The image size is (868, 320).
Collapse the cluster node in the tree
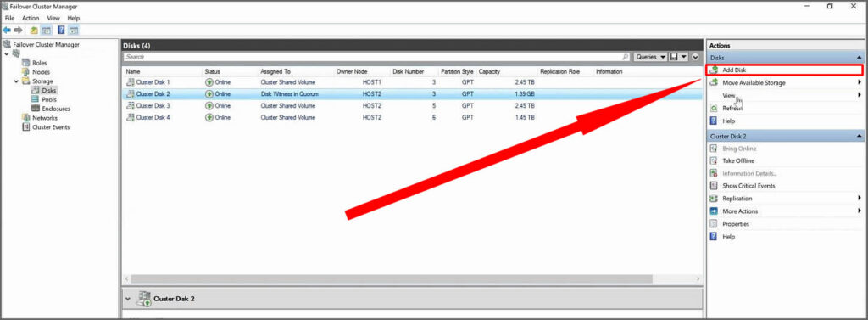pos(6,53)
